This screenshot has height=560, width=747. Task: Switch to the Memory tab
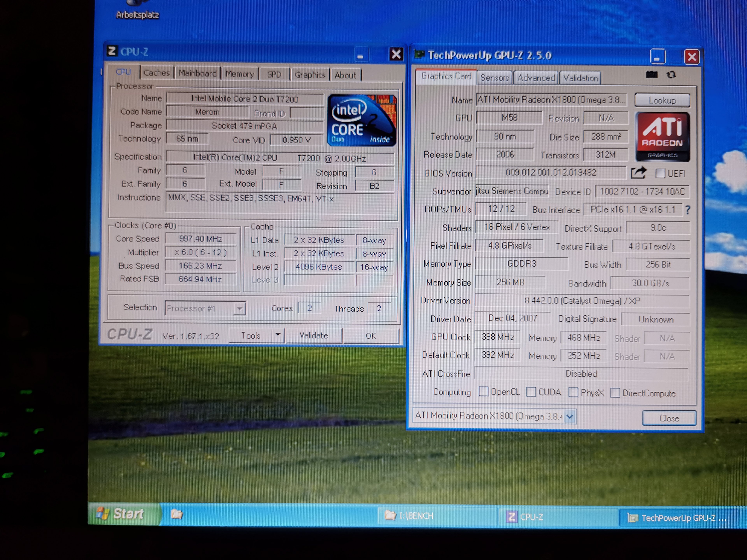pos(240,74)
